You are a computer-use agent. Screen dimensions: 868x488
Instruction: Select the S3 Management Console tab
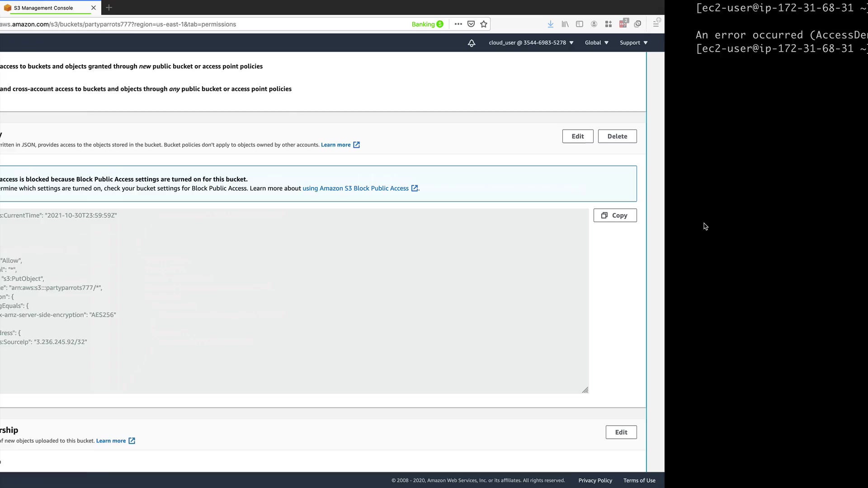(44, 8)
